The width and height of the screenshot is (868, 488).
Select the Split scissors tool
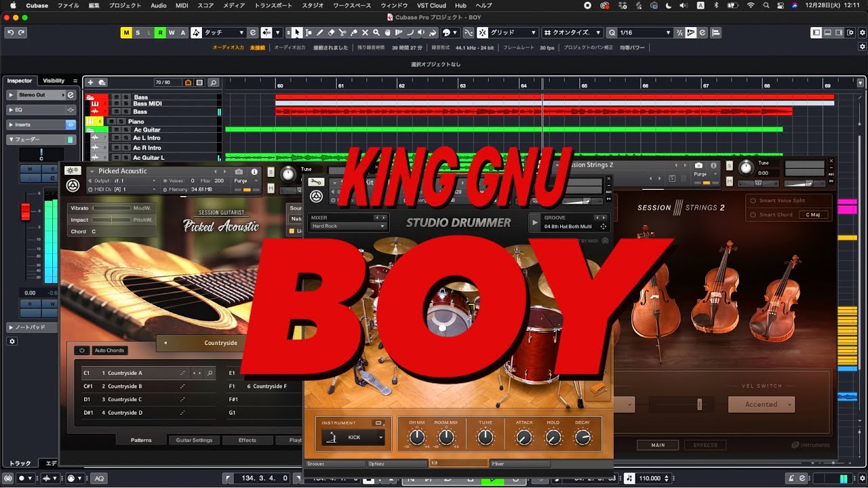342,33
